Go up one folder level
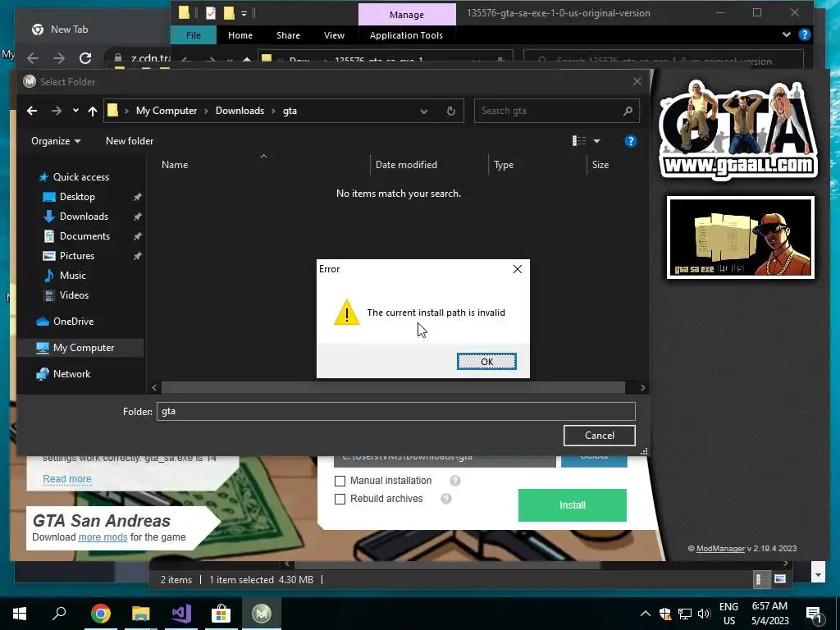 click(92, 111)
